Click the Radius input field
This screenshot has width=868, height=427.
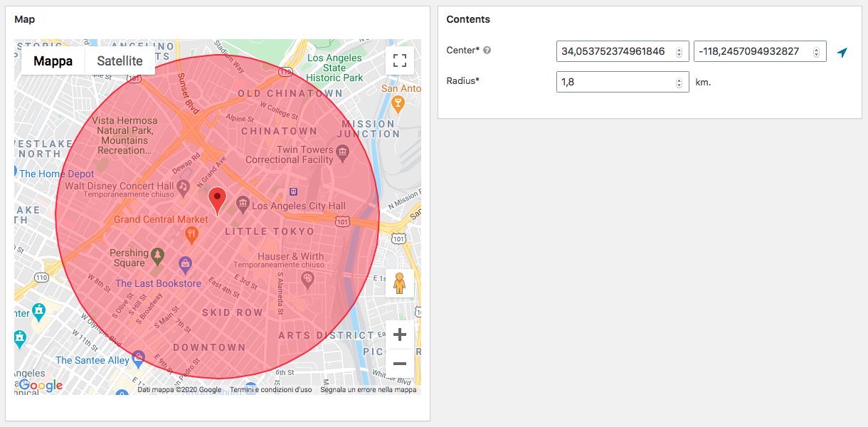pos(623,82)
